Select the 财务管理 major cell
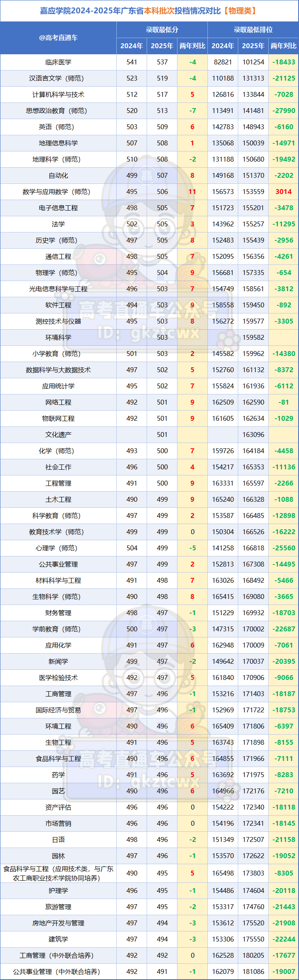299x980 pixels. coord(58,613)
